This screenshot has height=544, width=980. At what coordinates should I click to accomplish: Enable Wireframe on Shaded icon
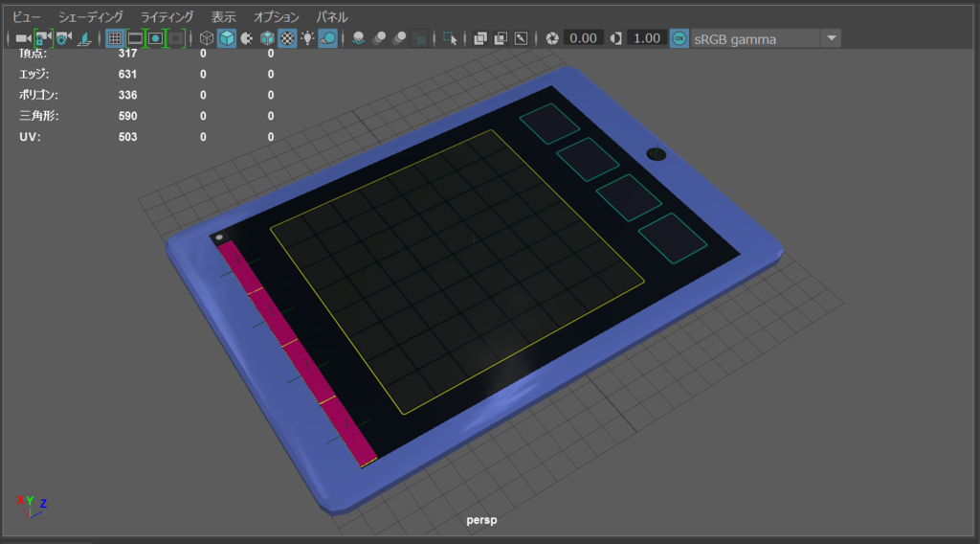(x=267, y=38)
